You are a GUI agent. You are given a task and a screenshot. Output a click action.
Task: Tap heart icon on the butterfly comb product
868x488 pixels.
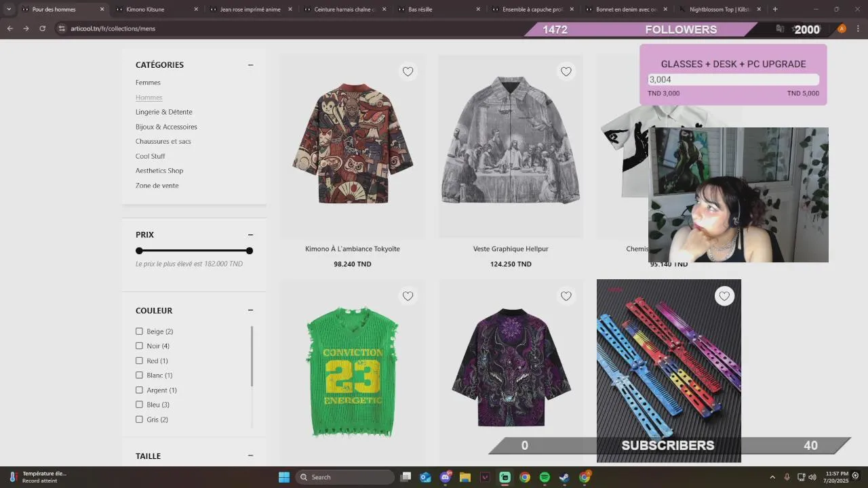[724, 296]
